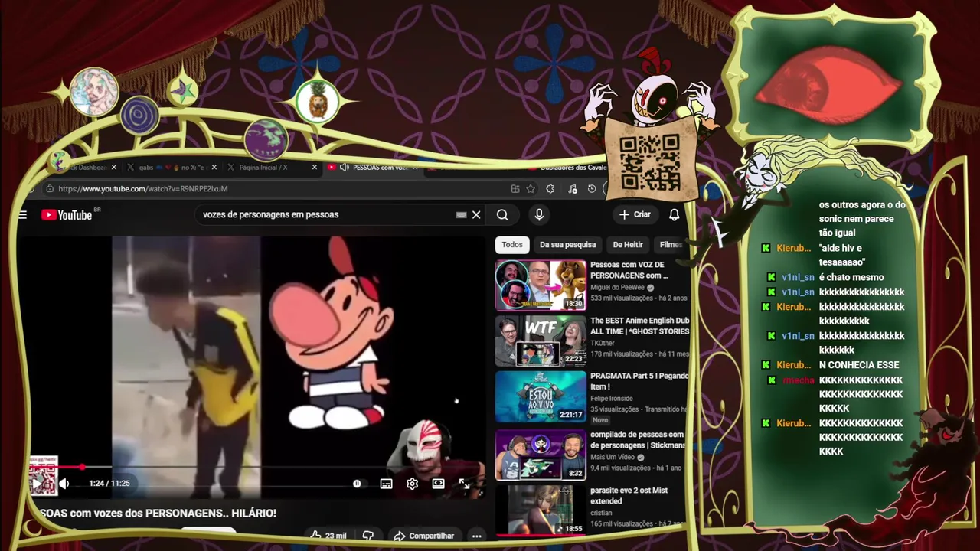The height and width of the screenshot is (551, 980).
Task: Mute the video with the speaker icon
Action: pos(64,484)
